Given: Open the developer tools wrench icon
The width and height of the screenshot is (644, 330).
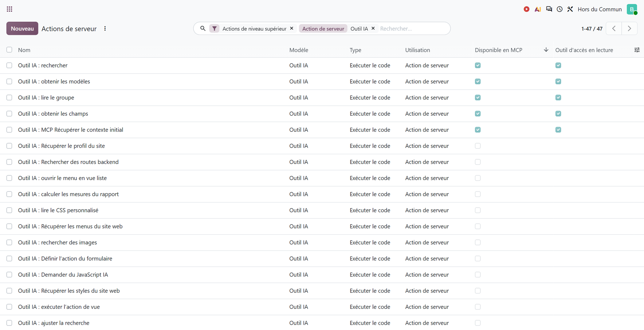Looking at the screenshot, I should click(570, 9).
